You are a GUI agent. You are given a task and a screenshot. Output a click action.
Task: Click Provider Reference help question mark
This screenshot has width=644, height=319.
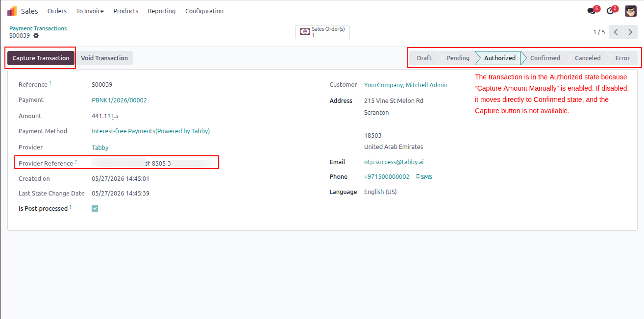coord(76,162)
